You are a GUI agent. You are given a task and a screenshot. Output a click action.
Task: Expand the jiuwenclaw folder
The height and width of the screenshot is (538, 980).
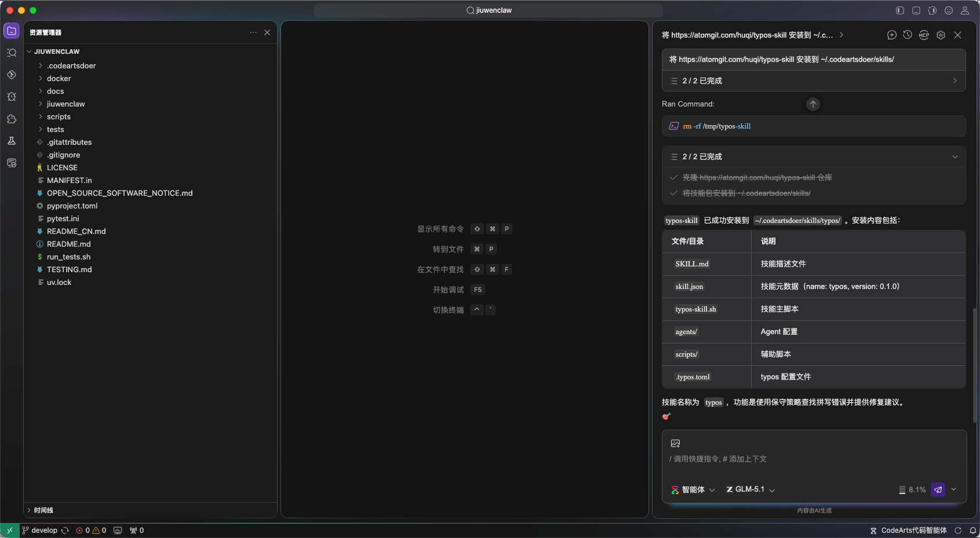150,104
